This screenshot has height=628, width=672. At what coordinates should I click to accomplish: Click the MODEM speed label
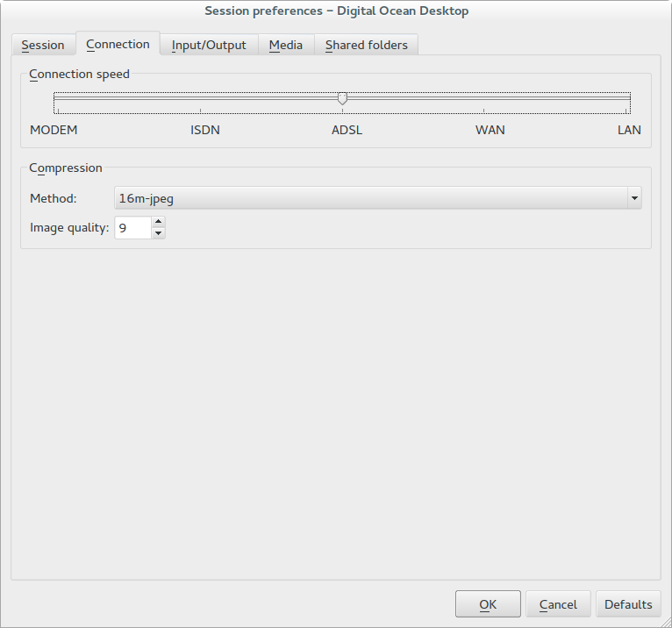(x=54, y=130)
